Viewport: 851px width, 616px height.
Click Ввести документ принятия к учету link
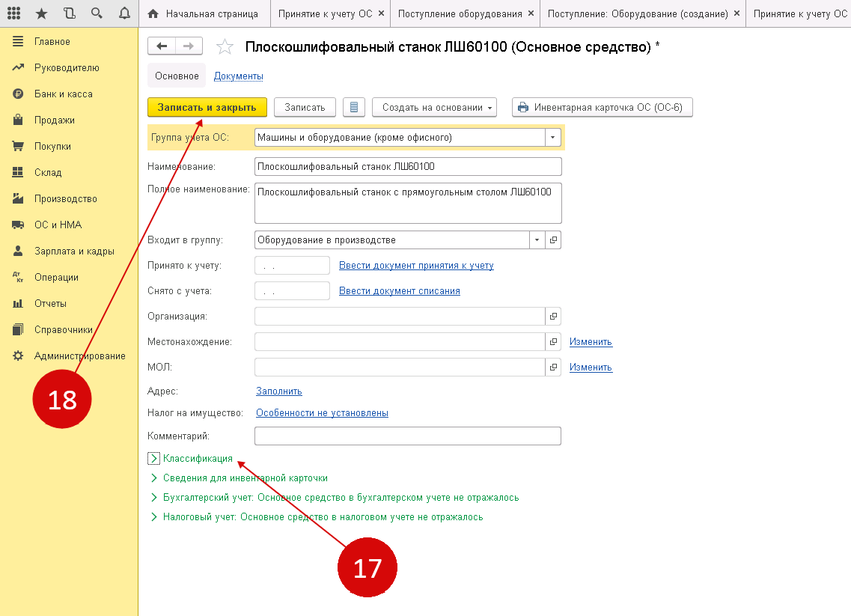pos(416,266)
